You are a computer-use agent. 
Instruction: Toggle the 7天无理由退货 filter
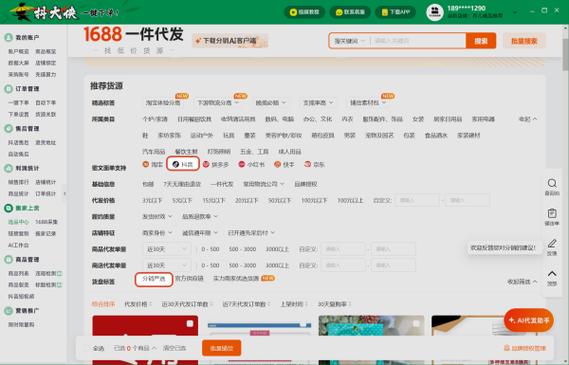pos(182,184)
